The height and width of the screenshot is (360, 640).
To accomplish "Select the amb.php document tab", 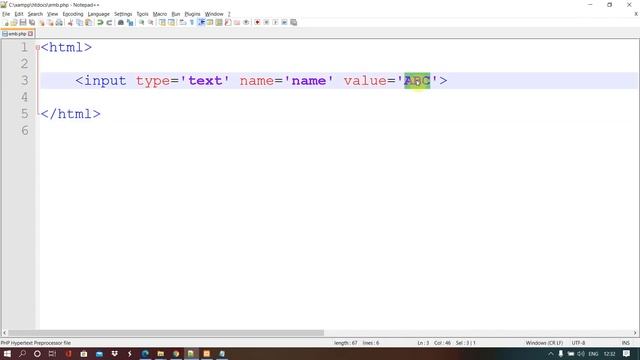I will point(17,34).
